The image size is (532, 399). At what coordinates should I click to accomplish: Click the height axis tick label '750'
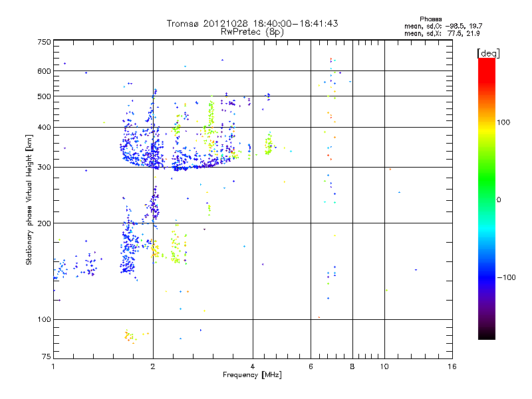[44, 42]
